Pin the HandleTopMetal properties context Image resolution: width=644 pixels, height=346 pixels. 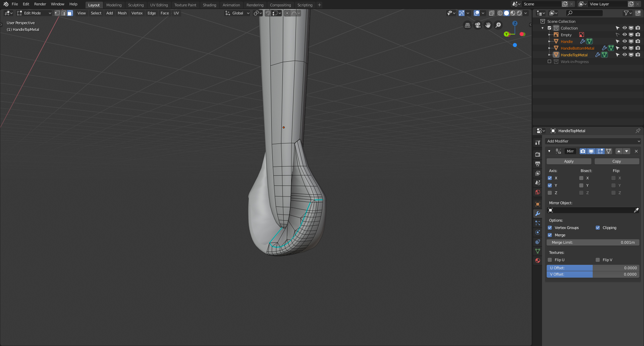click(x=638, y=131)
